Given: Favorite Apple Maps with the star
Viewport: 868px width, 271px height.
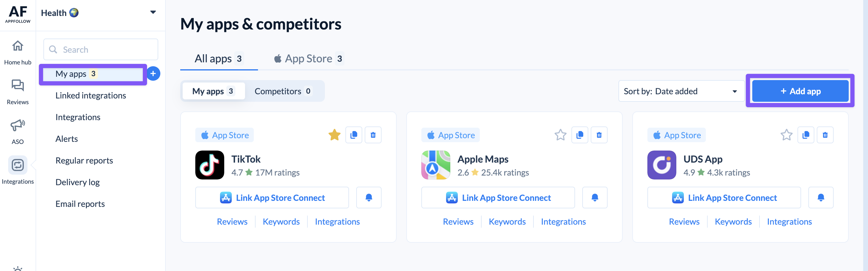Looking at the screenshot, I should [x=560, y=135].
